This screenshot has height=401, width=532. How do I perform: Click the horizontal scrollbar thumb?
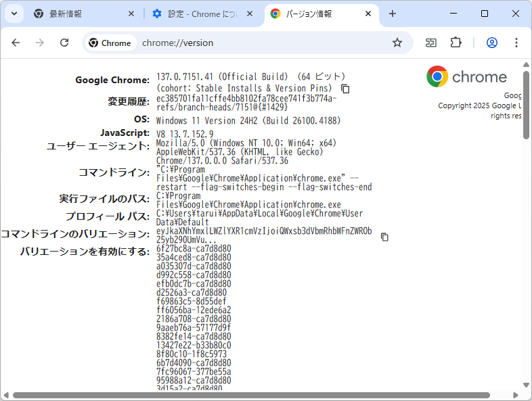pos(251,395)
